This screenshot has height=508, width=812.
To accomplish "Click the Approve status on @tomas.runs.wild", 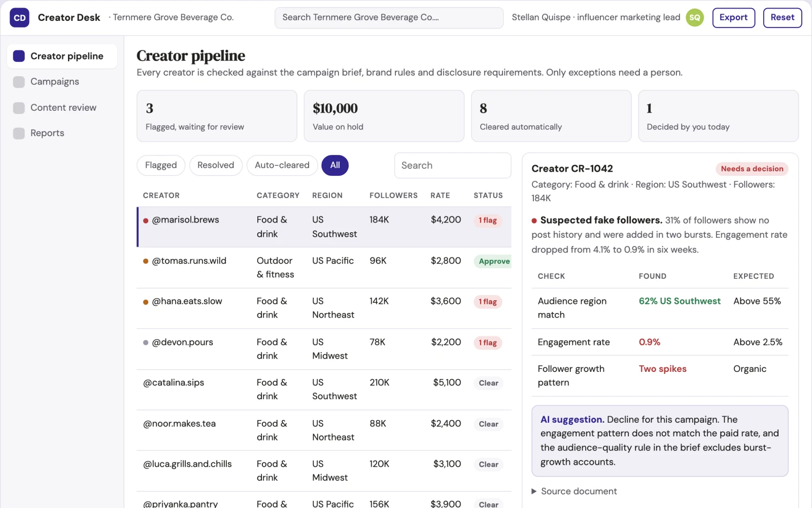I will click(493, 261).
